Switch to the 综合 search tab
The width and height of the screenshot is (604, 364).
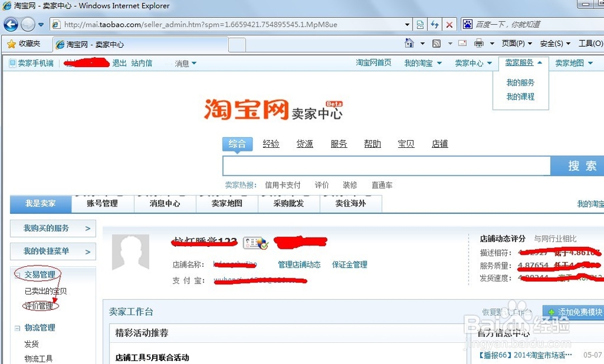click(237, 144)
